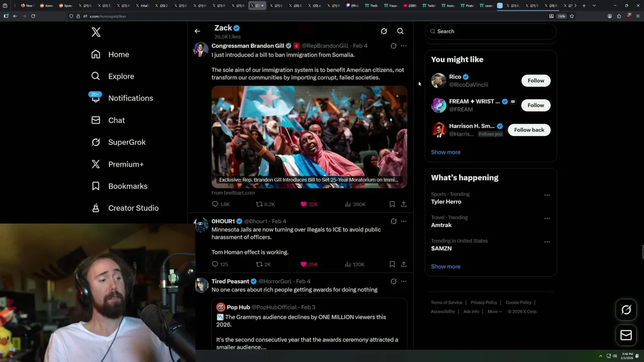Image resolution: width=644 pixels, height=362 pixels.
Task: Follow back Harrison H. Sm...
Action: tap(529, 130)
